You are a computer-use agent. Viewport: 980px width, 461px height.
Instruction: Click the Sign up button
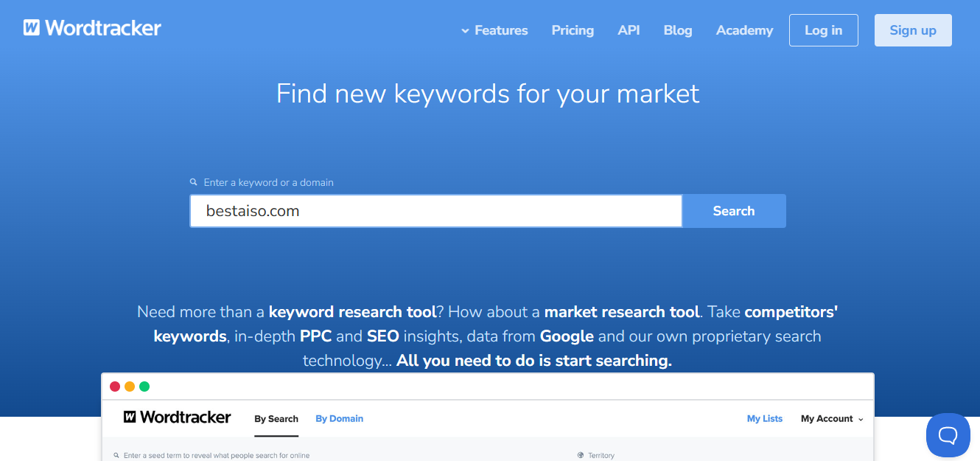click(913, 30)
